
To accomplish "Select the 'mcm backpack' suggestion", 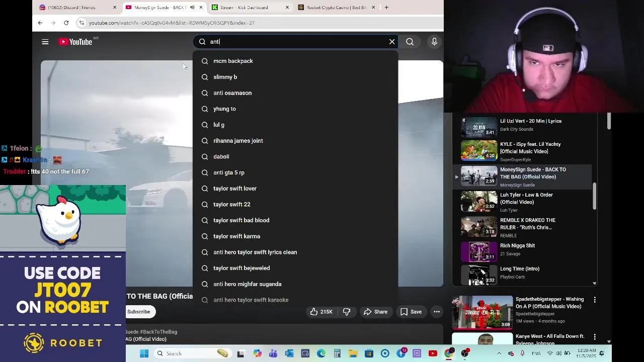I will click(x=295, y=61).
